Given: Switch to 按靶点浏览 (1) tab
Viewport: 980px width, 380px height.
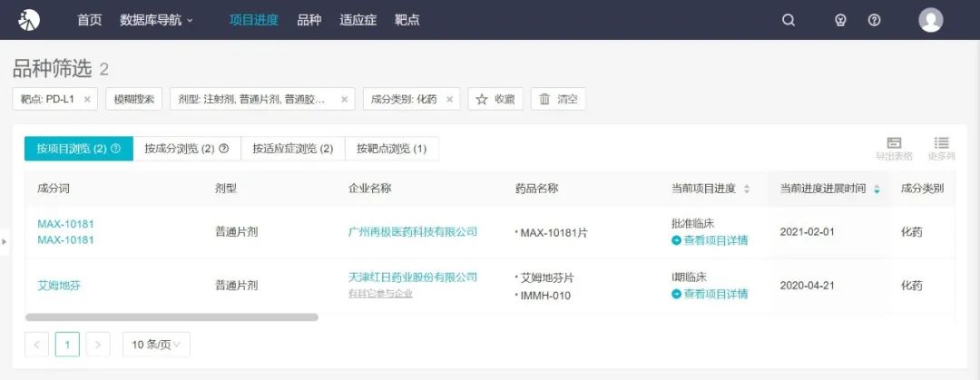Looking at the screenshot, I should tap(392, 149).
